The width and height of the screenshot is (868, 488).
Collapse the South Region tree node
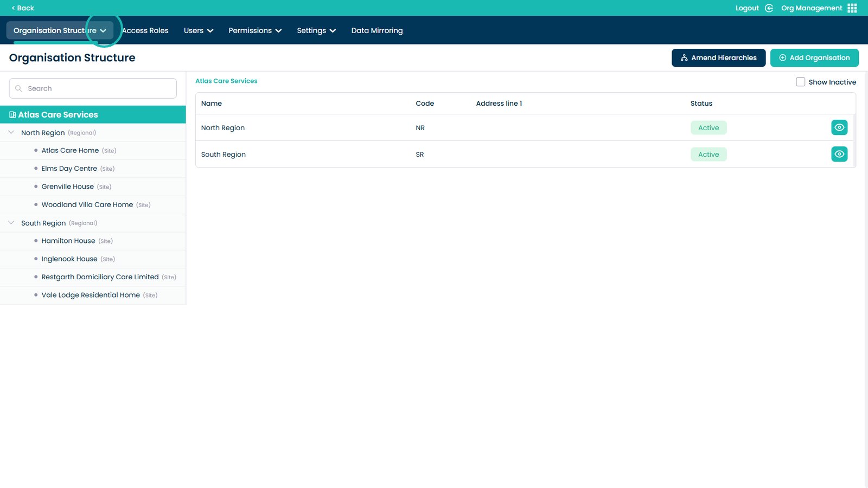(x=11, y=223)
